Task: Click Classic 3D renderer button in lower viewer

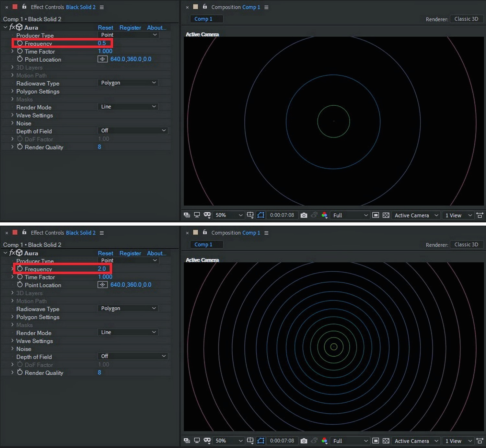Action: click(x=466, y=244)
